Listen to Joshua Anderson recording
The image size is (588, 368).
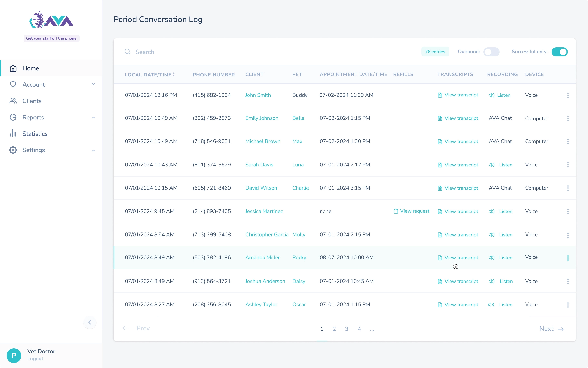coord(501,281)
